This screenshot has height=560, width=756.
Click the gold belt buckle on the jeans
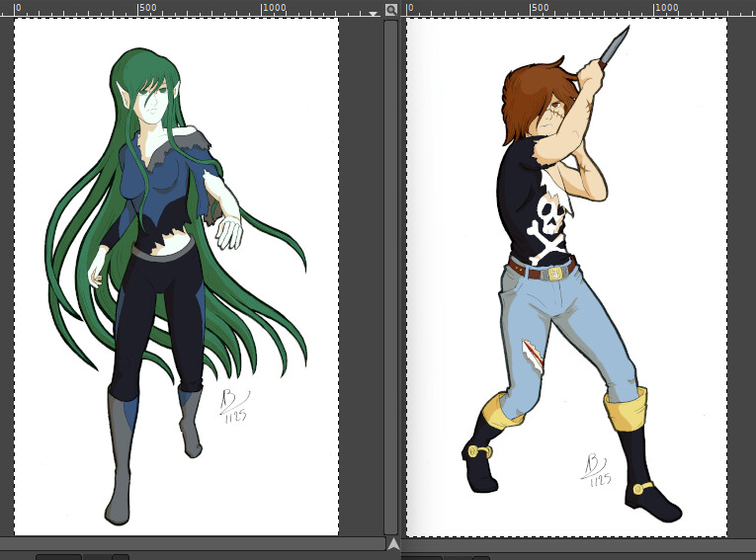point(554,272)
